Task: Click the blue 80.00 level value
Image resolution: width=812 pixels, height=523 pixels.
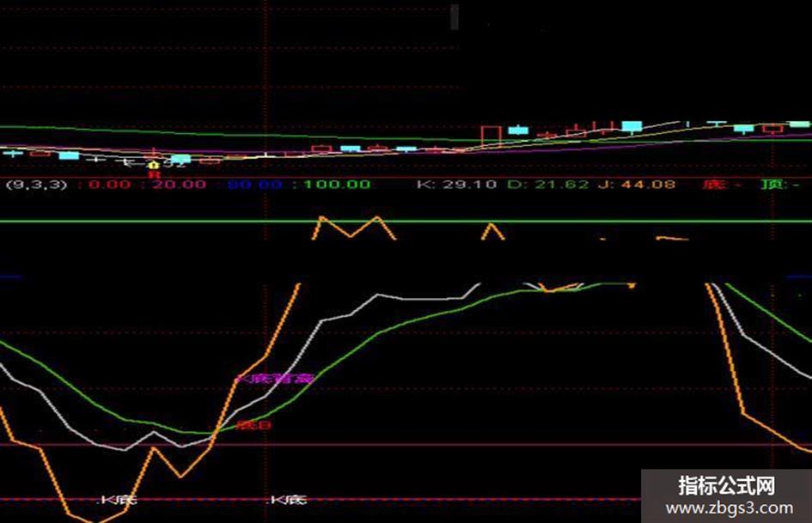Action: (x=255, y=185)
